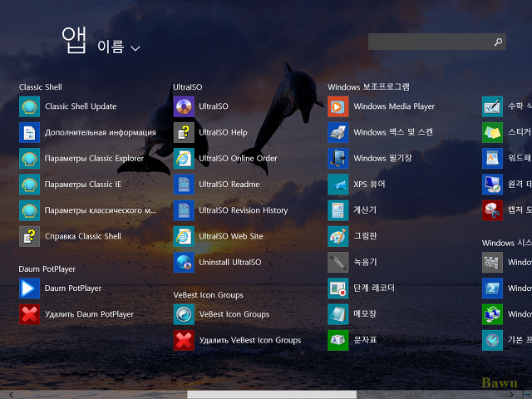Open 그림판 paint palette icon

[x=338, y=236]
